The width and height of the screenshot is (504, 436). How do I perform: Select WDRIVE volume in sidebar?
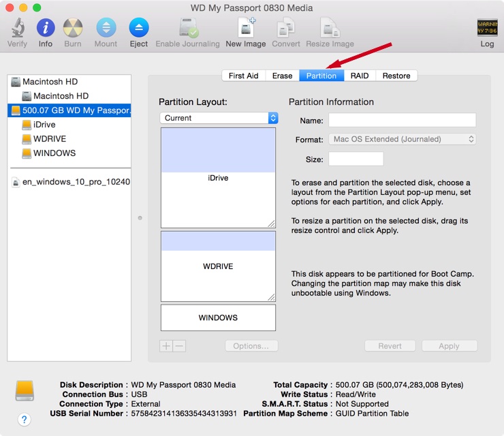click(x=69, y=138)
